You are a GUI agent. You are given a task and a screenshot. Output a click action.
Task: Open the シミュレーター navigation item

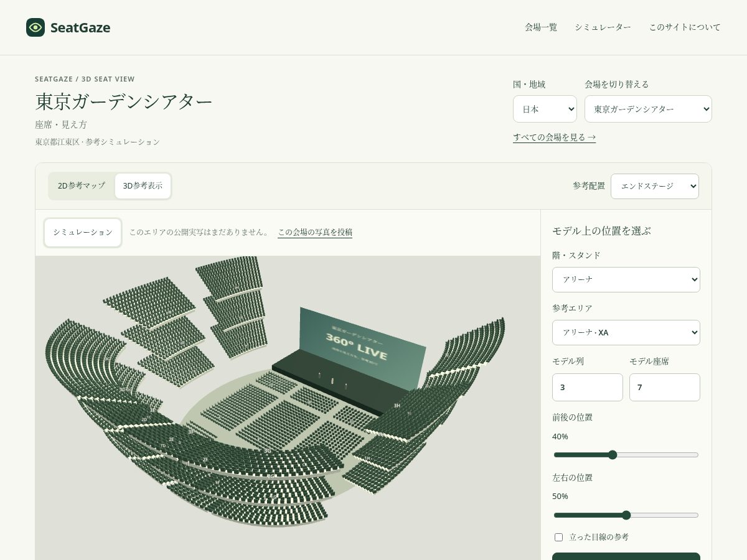click(x=603, y=27)
